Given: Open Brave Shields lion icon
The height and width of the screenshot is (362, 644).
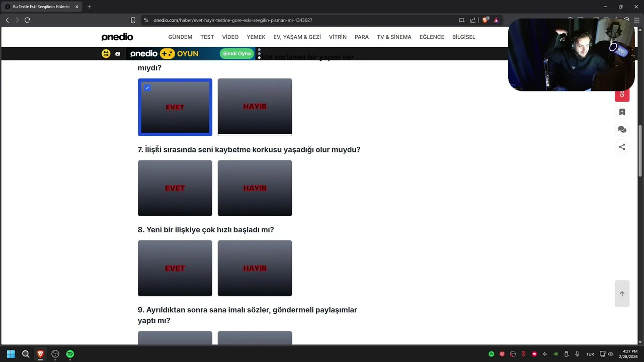Looking at the screenshot, I should pos(485,20).
